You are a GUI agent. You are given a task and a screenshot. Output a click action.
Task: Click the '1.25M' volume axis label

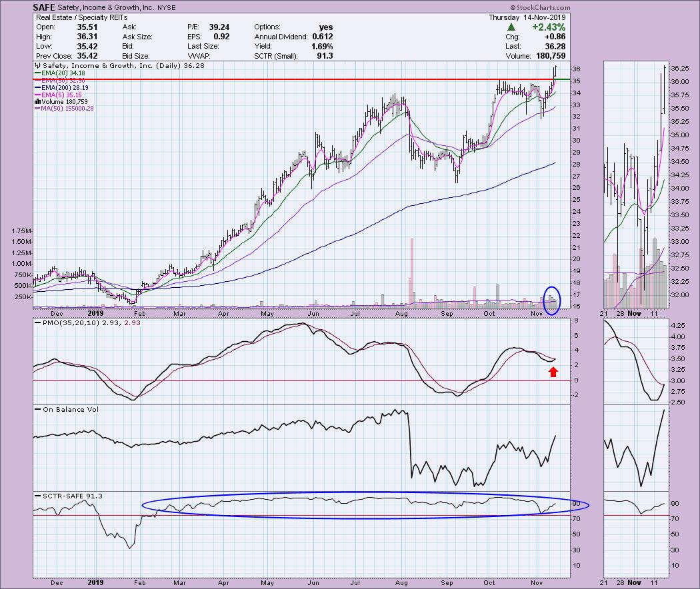point(21,253)
